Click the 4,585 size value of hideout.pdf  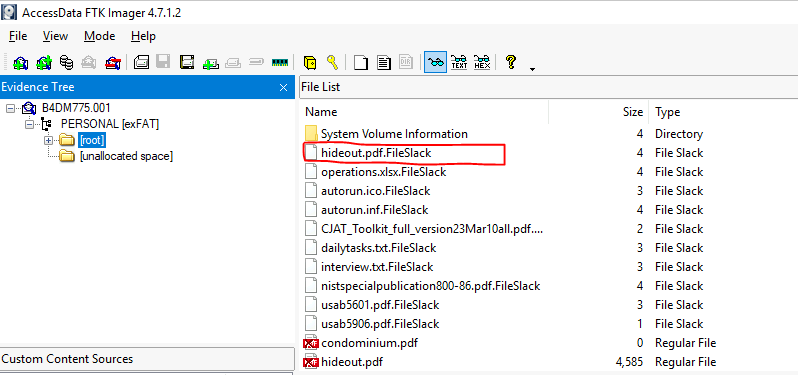(629, 362)
